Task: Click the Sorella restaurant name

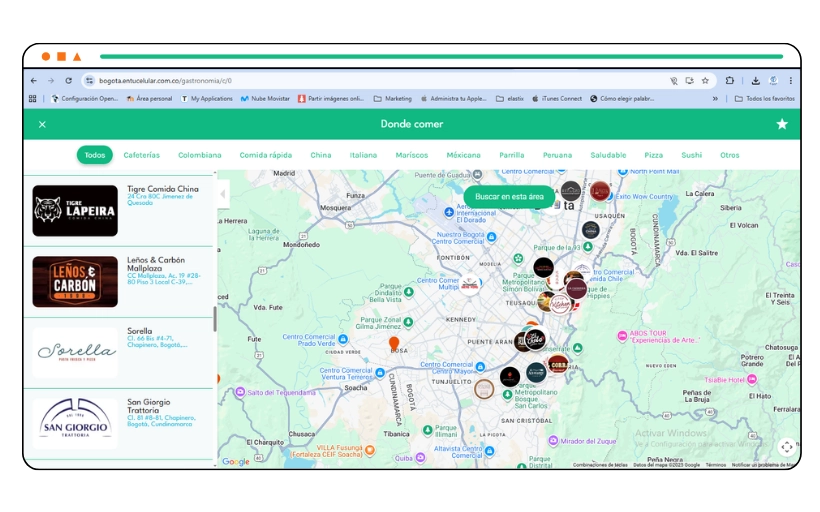Action: (x=140, y=331)
